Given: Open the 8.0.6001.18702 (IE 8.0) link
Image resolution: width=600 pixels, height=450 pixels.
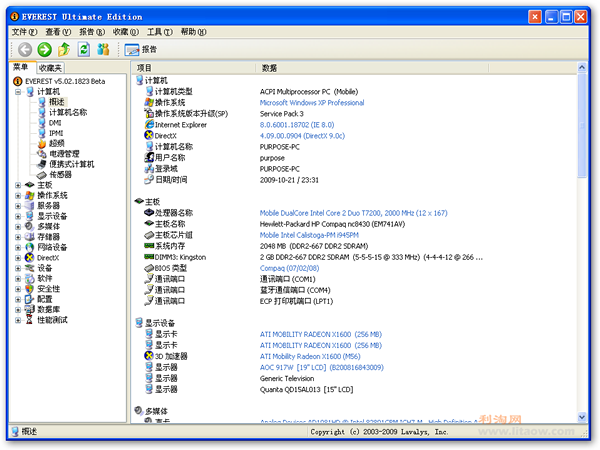Looking at the screenshot, I should click(297, 125).
